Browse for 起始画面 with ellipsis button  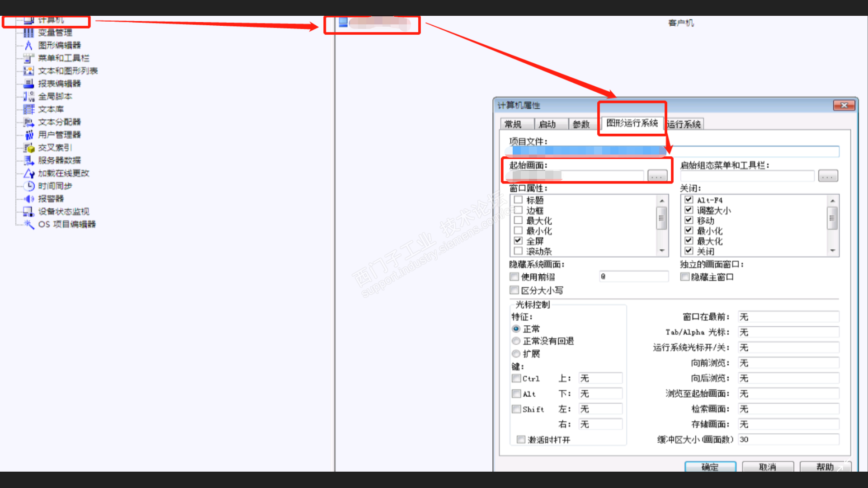pyautogui.click(x=657, y=176)
